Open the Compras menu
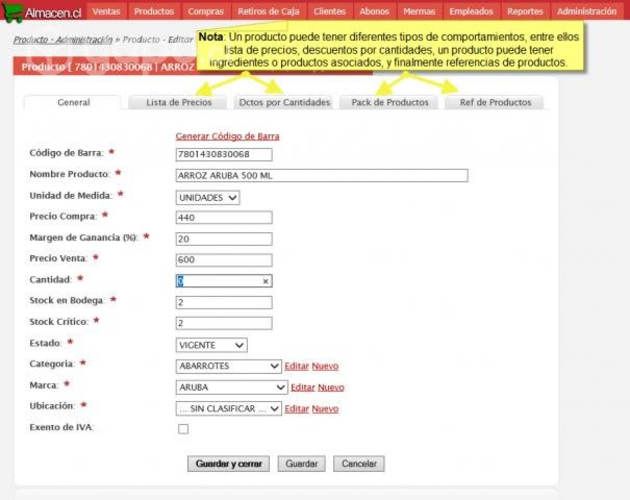Screen dimensions: 630x500 tap(206, 11)
